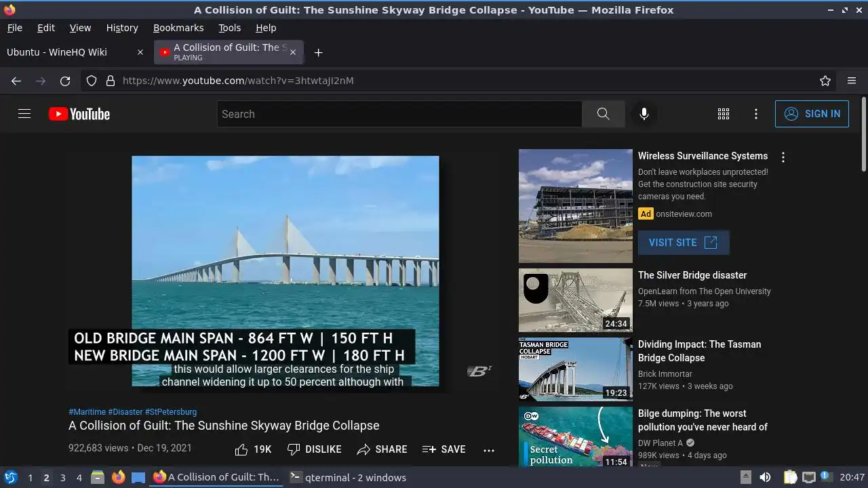Open the Tasman Bridge Collapse thumbnail
Viewport: 868px width, 488px height.
[576, 369]
